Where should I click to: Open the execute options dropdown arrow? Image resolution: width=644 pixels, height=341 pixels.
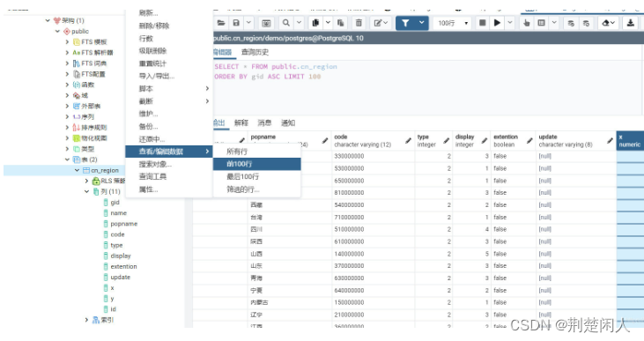[510, 23]
